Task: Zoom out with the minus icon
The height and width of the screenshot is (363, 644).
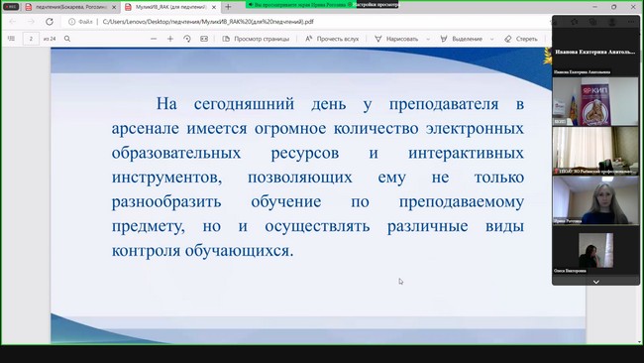Action: click(154, 39)
